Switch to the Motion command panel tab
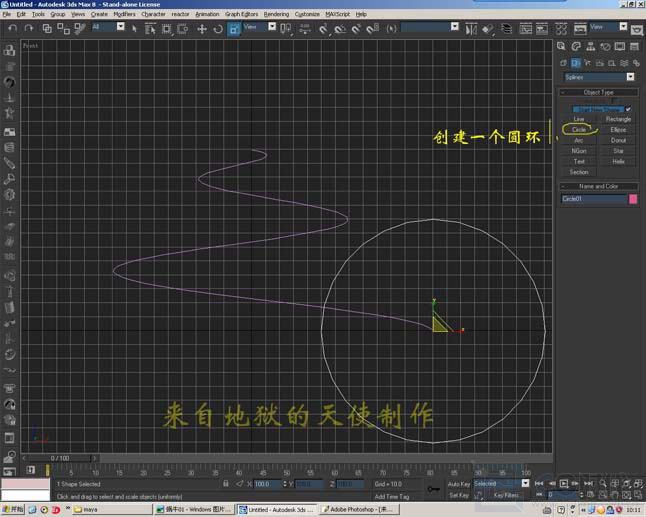This screenshot has width=646, height=517. click(x=605, y=46)
